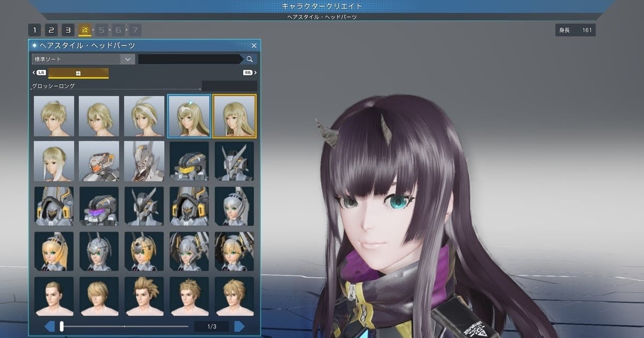Click the グロッシーロング item name label
Image resolution: width=644 pixels, height=338 pixels.
pos(54,86)
